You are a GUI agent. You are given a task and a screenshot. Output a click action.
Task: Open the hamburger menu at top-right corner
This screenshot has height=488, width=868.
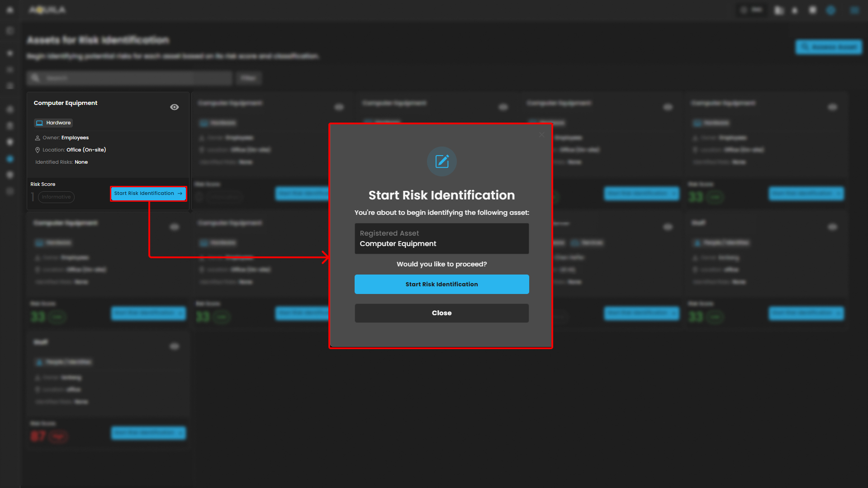pyautogui.click(x=854, y=10)
